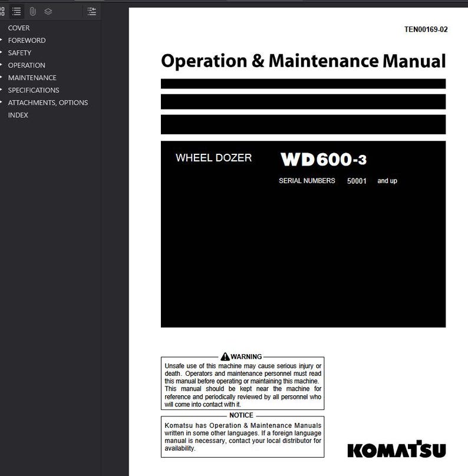Click the WD600-3 model name
The image size is (468, 476).
tap(324, 160)
